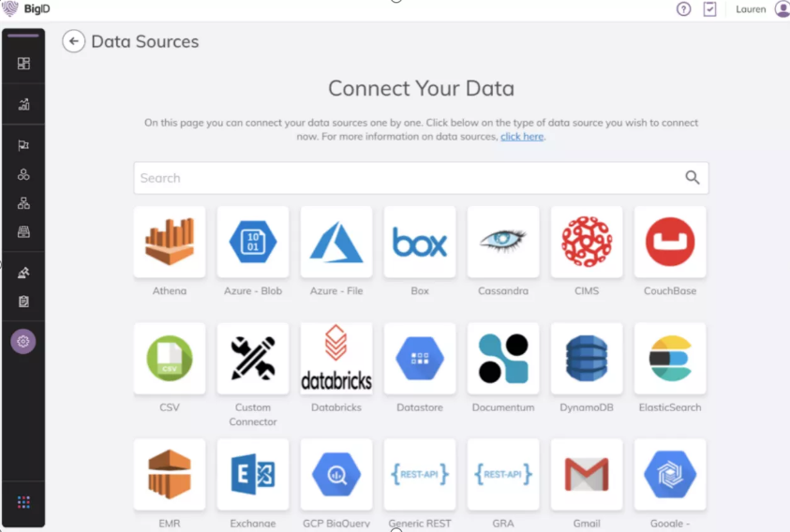Select the Athena data source tile
Screen dimensions: 790x532
[170, 242]
